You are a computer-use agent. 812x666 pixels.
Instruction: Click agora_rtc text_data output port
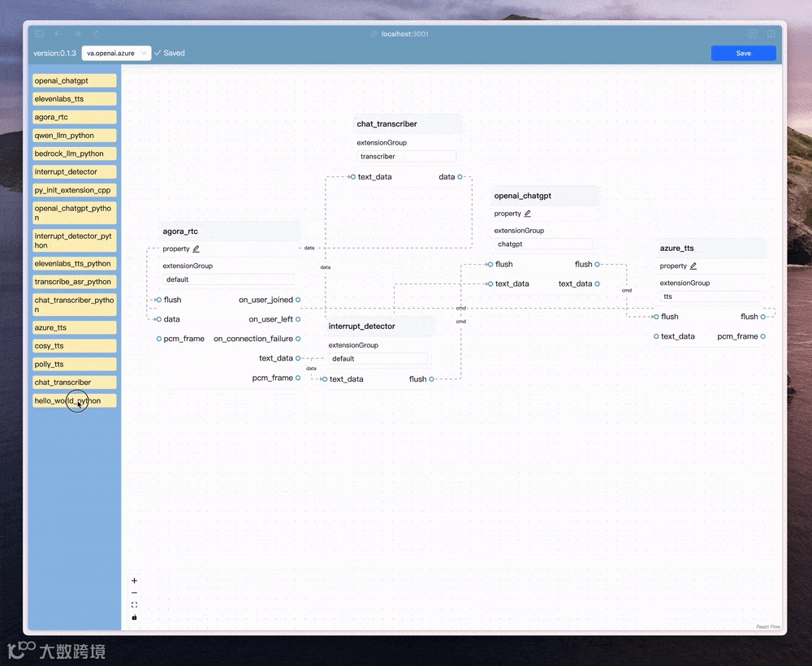(x=298, y=358)
